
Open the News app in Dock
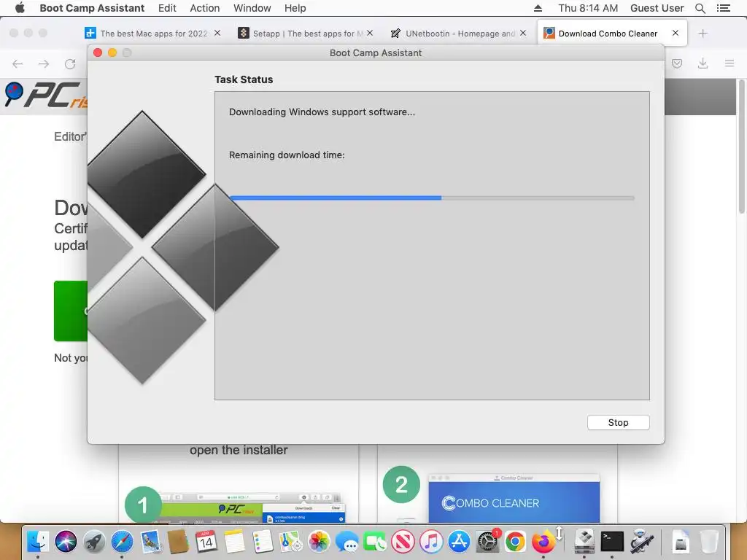[x=403, y=542]
